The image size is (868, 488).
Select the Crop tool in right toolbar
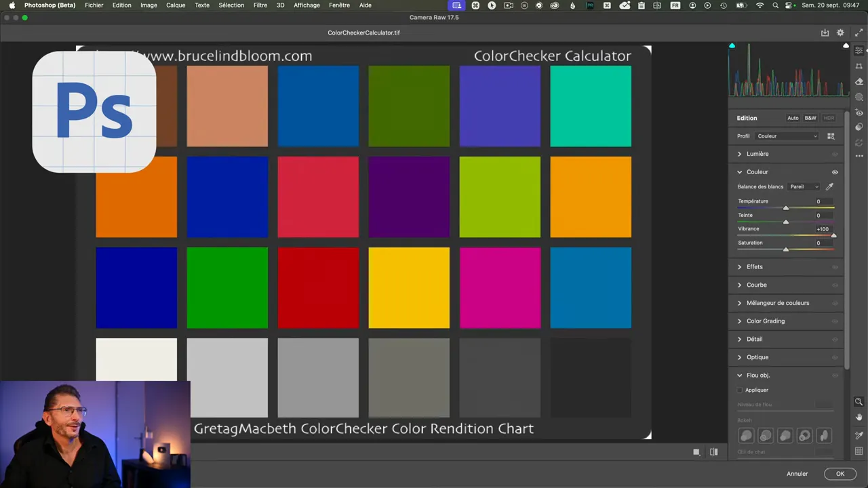(859, 66)
